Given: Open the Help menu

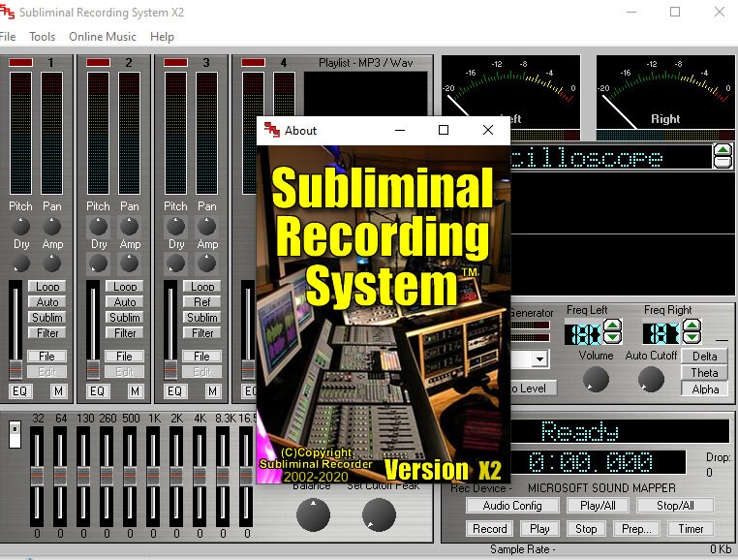Looking at the screenshot, I should tap(162, 37).
